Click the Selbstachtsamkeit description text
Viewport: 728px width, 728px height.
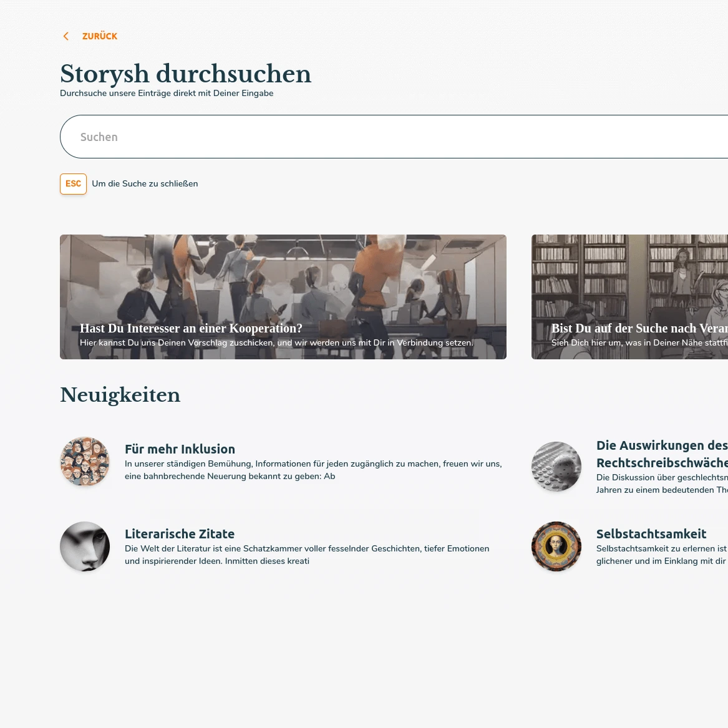[662, 555]
